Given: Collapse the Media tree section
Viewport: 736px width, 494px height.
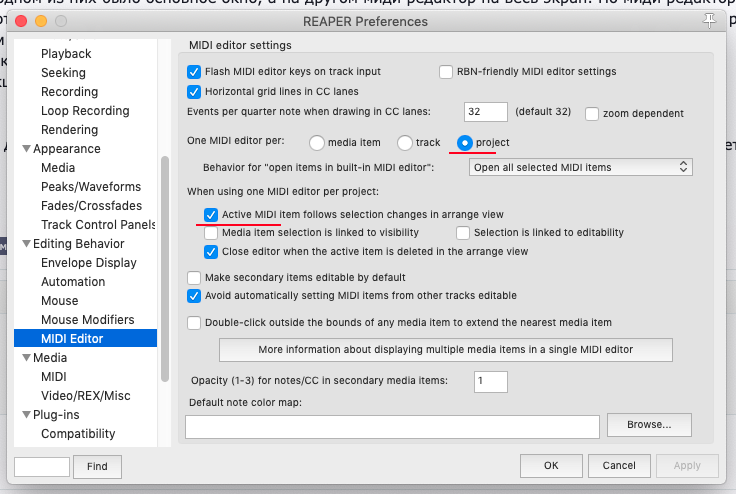Looking at the screenshot, I should pos(27,357).
